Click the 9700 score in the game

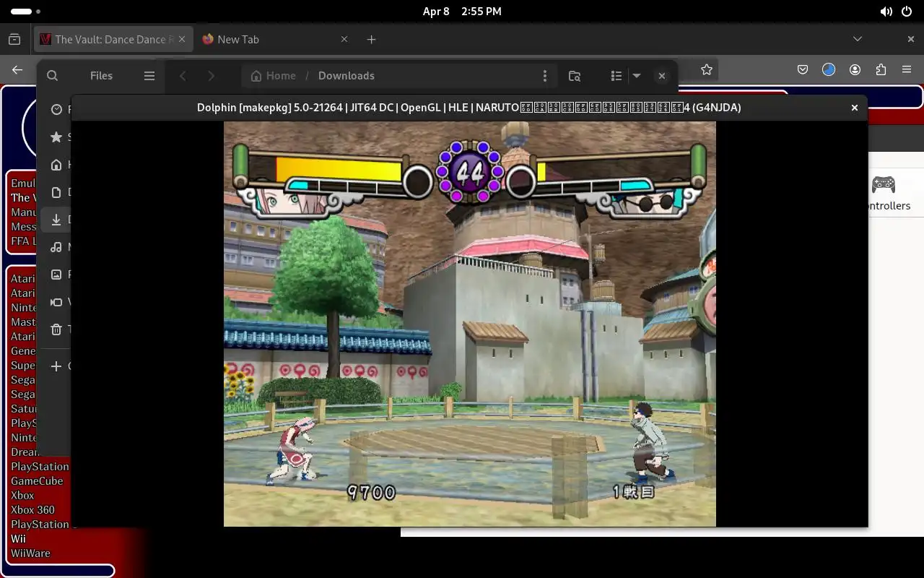(x=371, y=492)
